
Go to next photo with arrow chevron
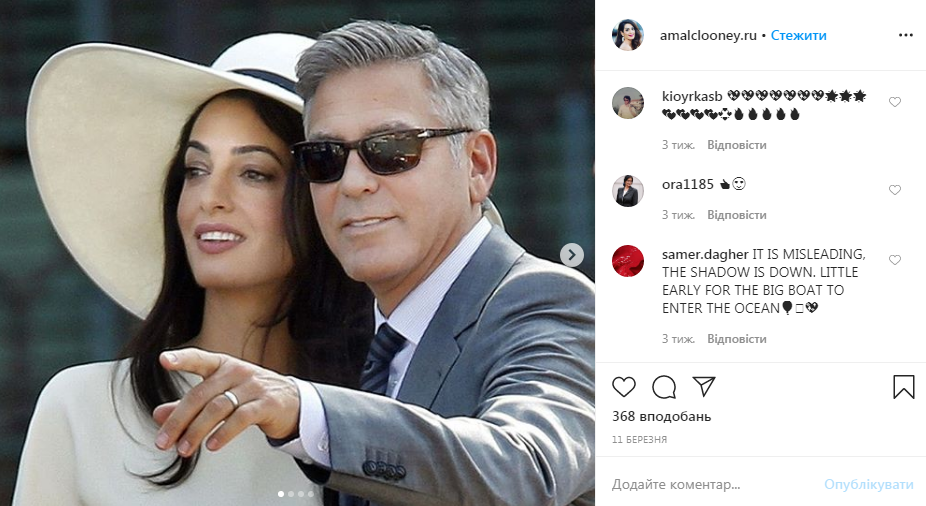tap(572, 255)
